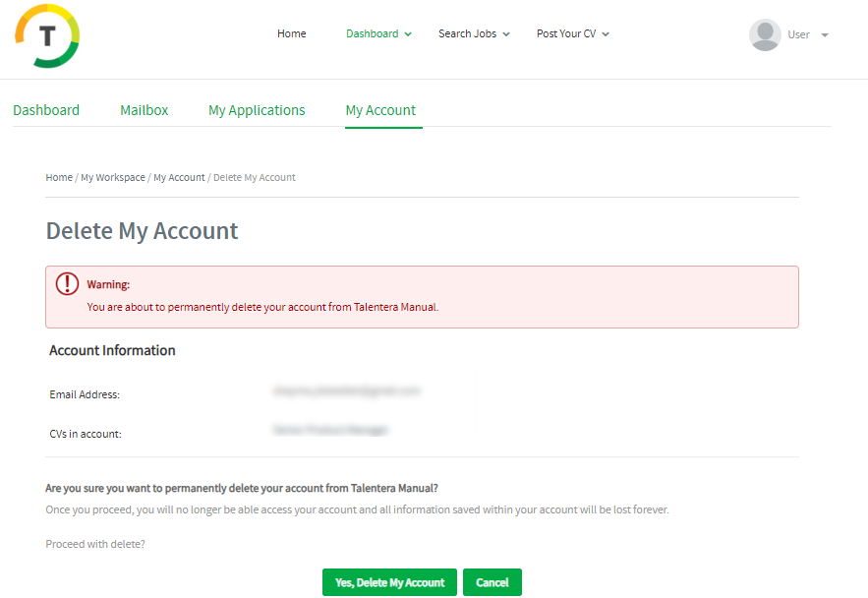Click the user avatar icon
Image resolution: width=868 pixels, height=598 pixels.
tap(765, 34)
